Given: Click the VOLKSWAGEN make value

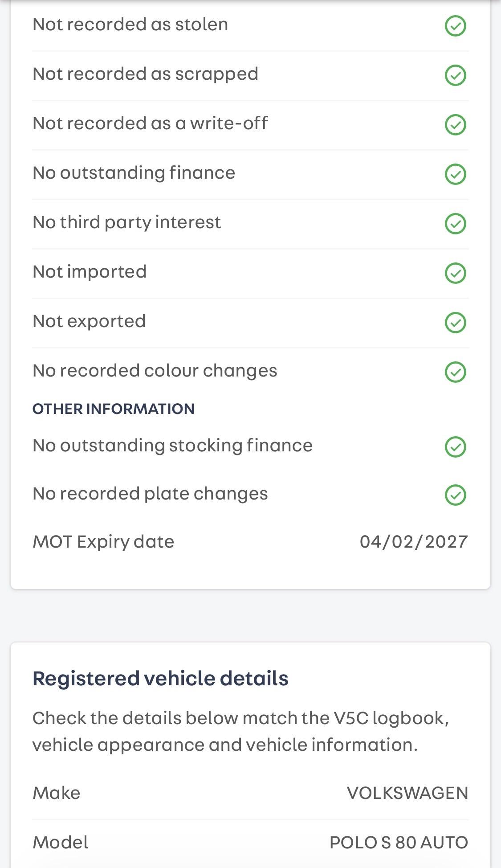Looking at the screenshot, I should pos(407,793).
